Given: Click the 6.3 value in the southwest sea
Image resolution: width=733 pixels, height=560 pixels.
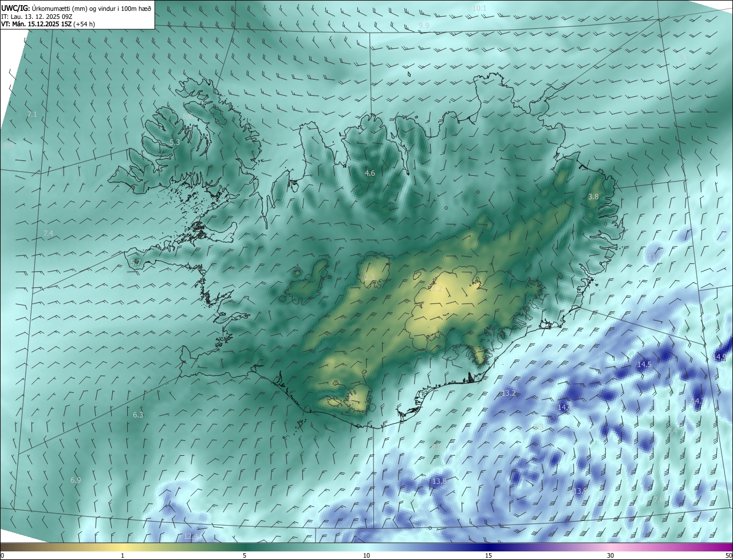Looking at the screenshot, I should coord(138,415).
